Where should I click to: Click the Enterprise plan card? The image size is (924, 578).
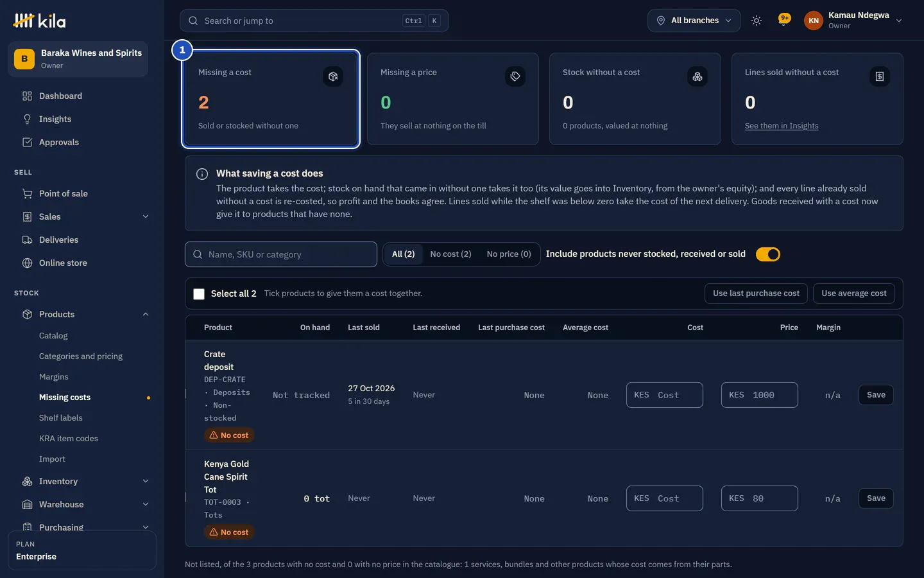tap(82, 550)
